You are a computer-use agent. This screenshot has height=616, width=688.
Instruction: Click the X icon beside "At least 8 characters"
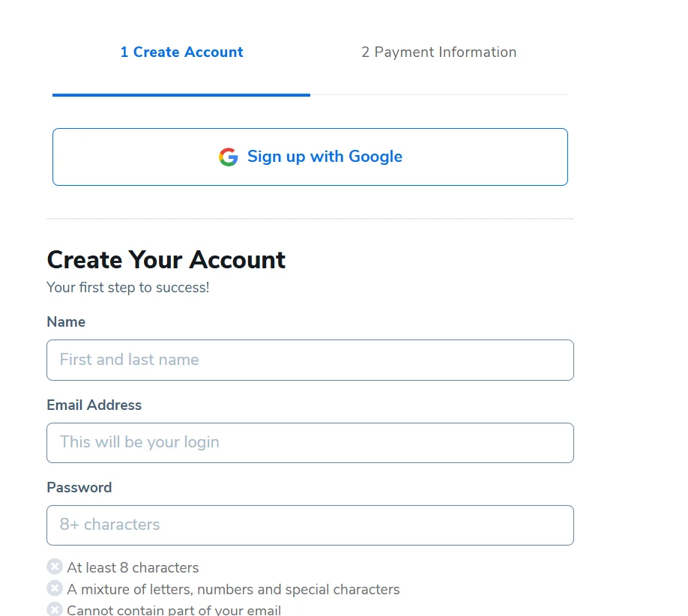54,567
